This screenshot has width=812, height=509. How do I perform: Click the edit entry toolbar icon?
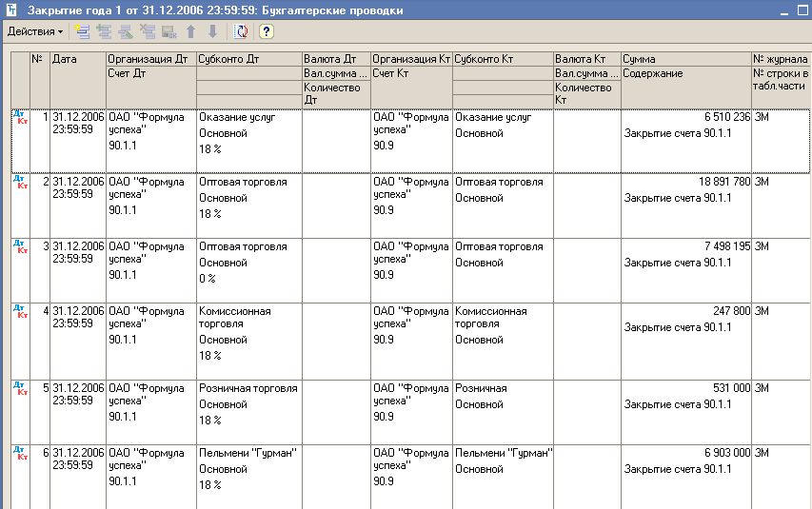tap(125, 31)
